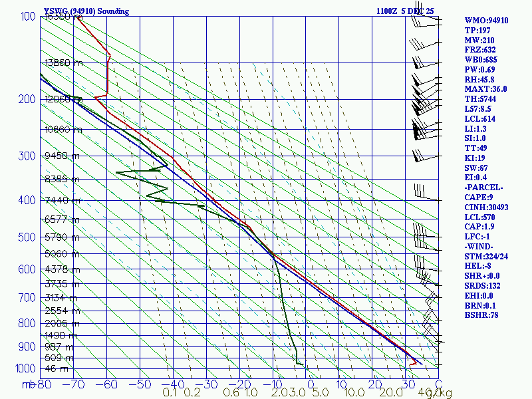Select the "LCL:614" entry
This screenshot has width=532, height=399.
pyautogui.click(x=479, y=119)
